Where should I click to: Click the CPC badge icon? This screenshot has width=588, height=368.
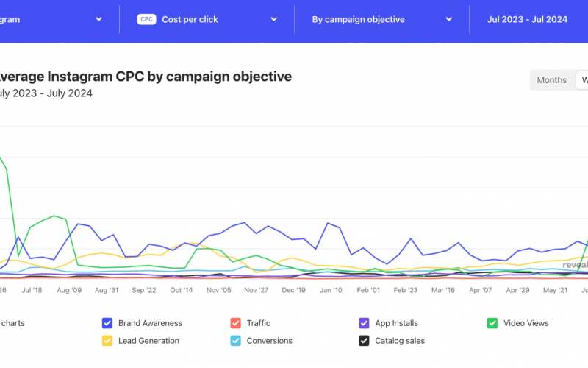click(x=148, y=19)
